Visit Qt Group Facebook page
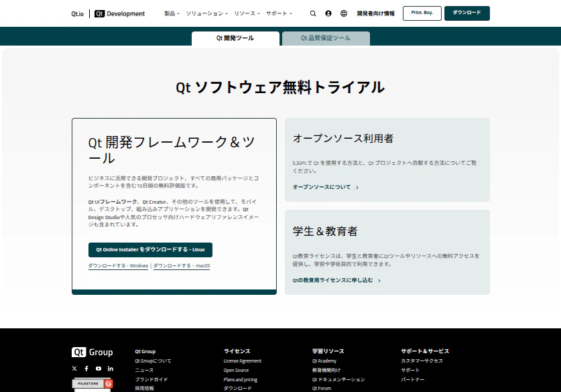Screen dimensions: 561x392 coord(86,369)
